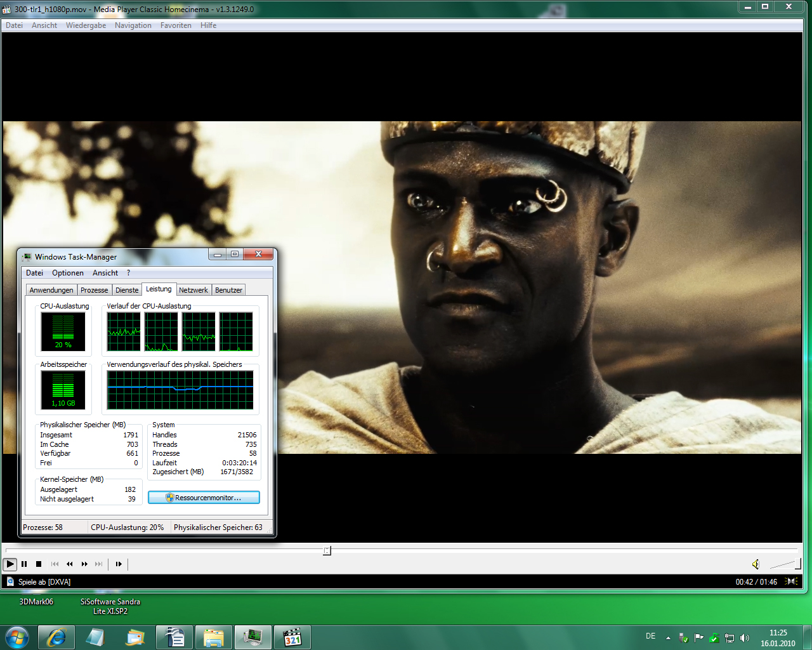The image size is (812, 650).
Task: Switch to the Dienste tab
Action: click(x=127, y=290)
